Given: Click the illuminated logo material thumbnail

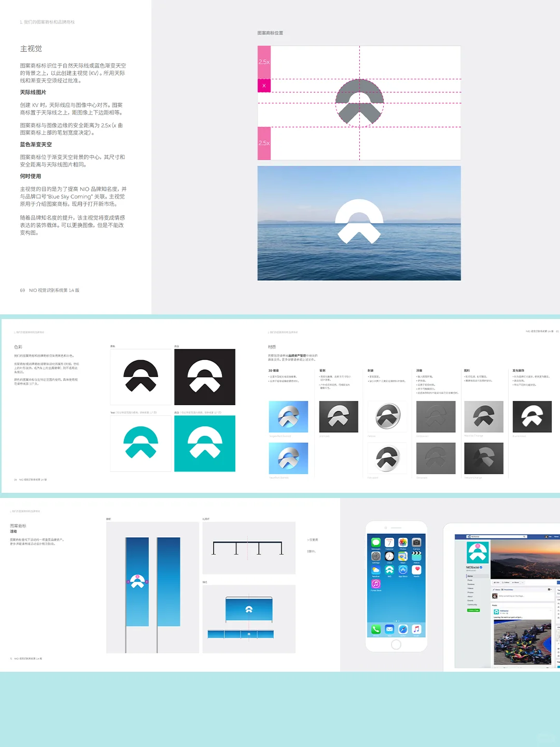Looking at the screenshot, I should [x=532, y=417].
